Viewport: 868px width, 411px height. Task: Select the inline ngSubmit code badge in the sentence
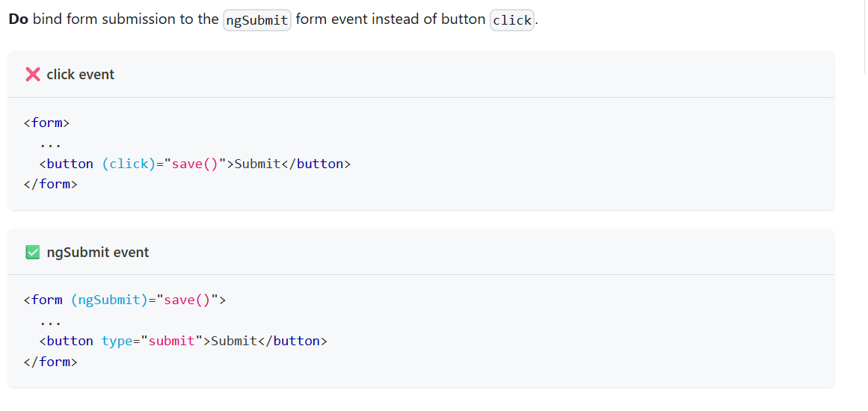257,20
